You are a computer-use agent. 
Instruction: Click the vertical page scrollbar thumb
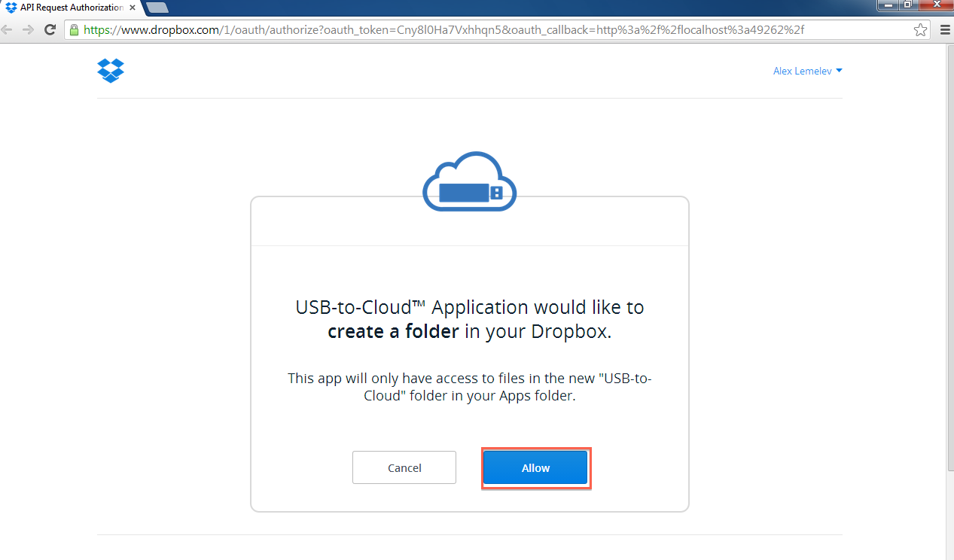point(949,248)
